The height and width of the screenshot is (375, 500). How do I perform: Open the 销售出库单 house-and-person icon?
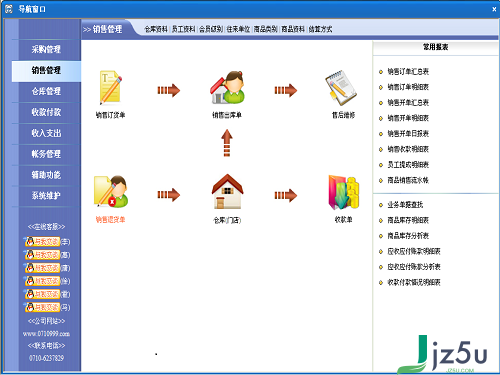coord(227,87)
